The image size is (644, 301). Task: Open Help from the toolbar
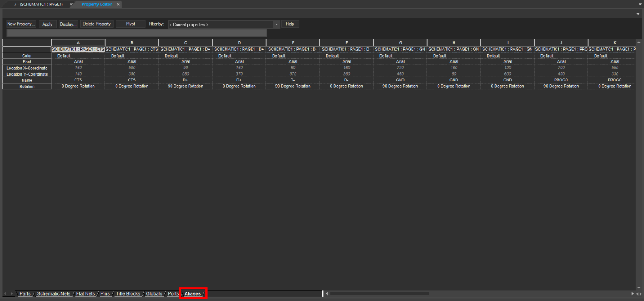click(x=290, y=24)
